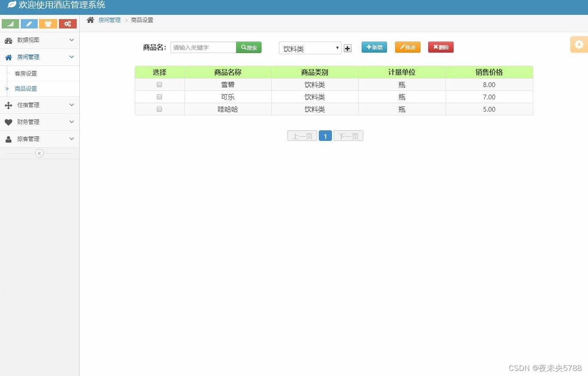The height and width of the screenshot is (376, 588).
Task: Click the 商品名称 column header
Action: point(228,72)
